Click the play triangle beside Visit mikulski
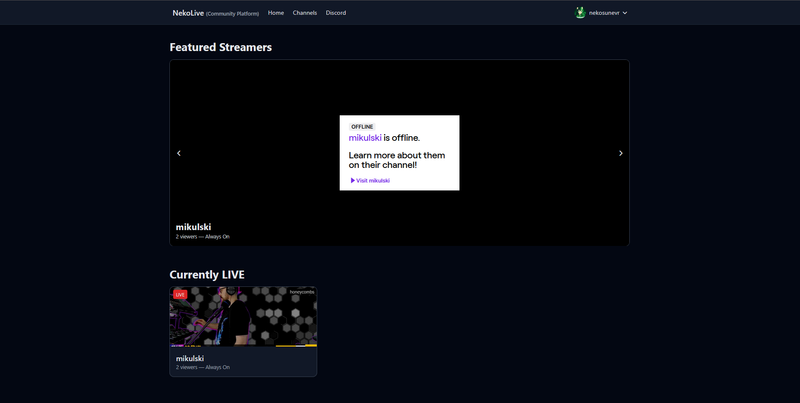 pyautogui.click(x=352, y=180)
